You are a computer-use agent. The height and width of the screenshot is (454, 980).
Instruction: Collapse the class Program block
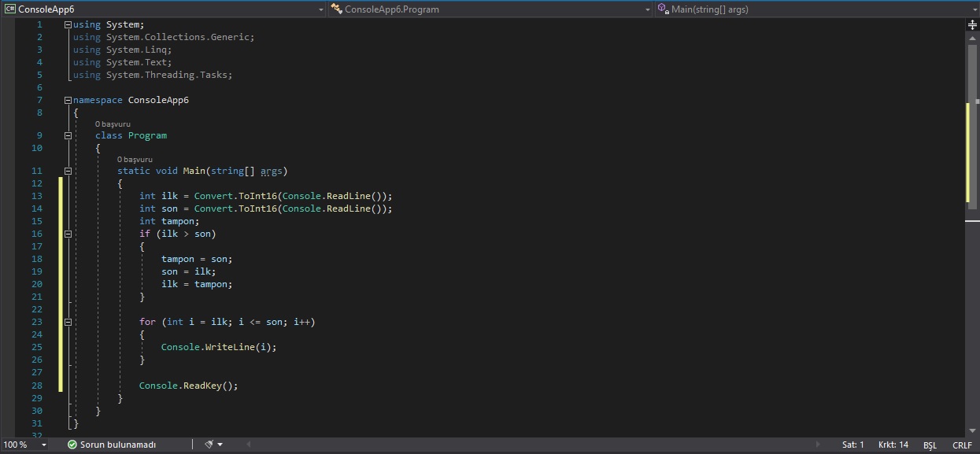click(x=68, y=135)
